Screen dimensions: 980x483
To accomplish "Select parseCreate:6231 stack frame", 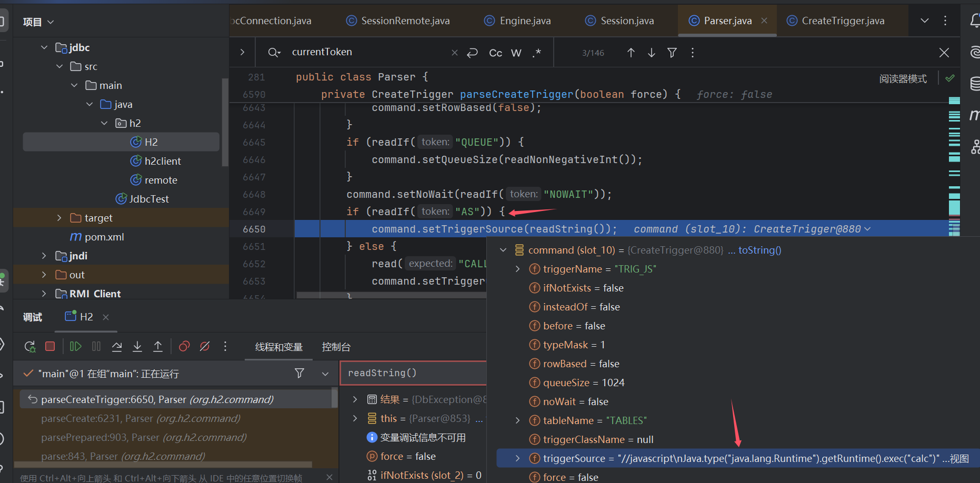I will 141,418.
